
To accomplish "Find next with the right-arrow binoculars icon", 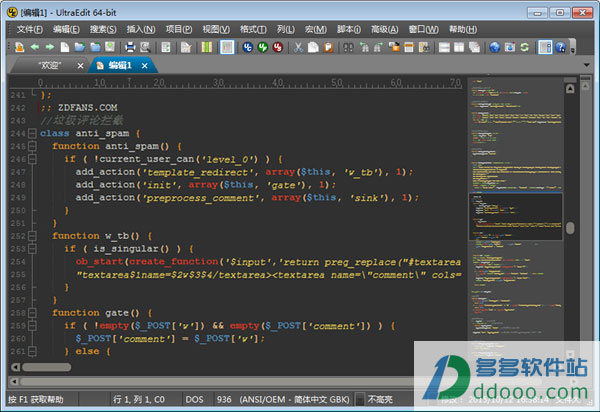I will pyautogui.click(x=378, y=47).
